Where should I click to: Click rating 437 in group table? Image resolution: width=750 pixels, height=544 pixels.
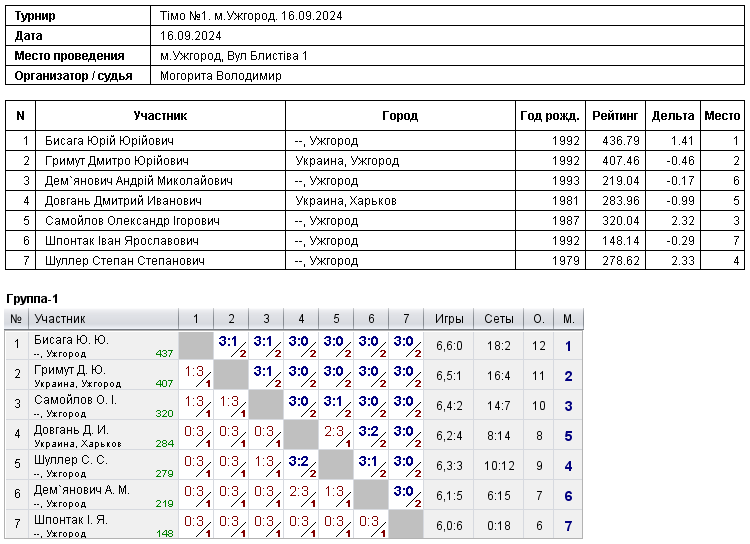tap(164, 354)
